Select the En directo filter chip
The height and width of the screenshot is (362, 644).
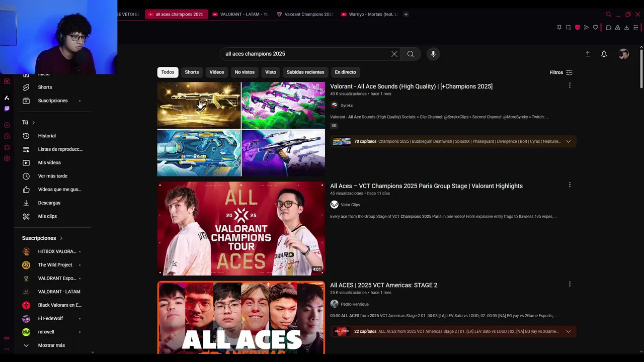[345, 72]
